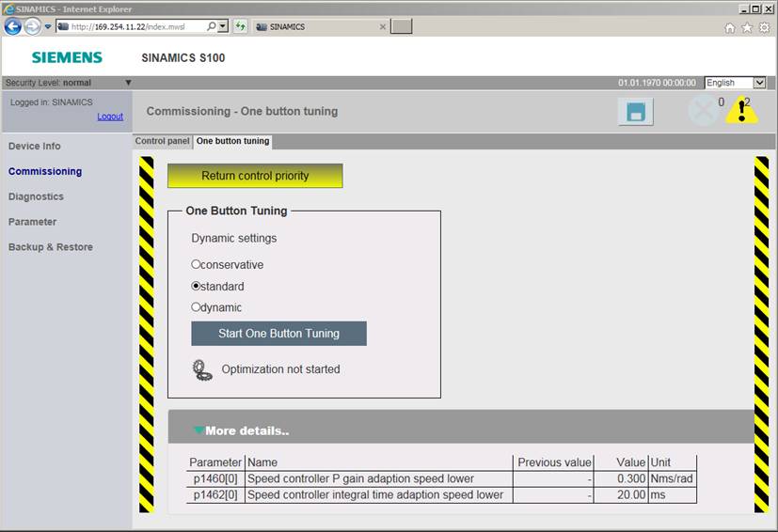The image size is (778, 532).
Task: Select the dynamic radio button
Action: click(x=196, y=307)
